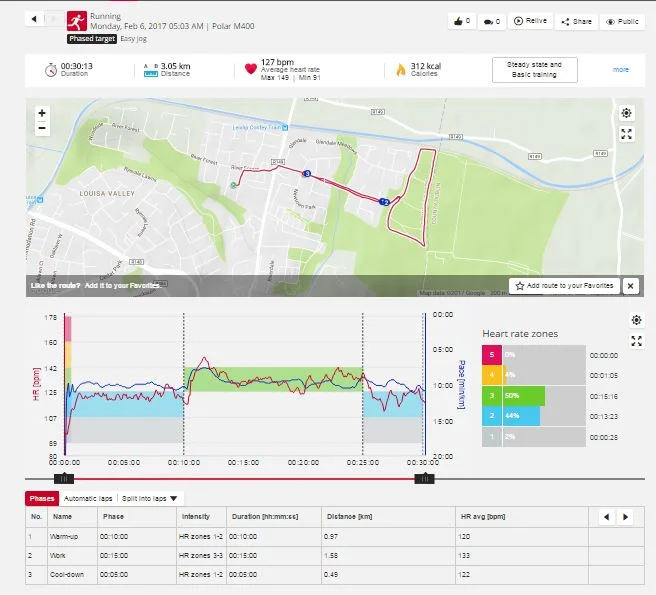Open the heart rate graph settings icon
The width and height of the screenshot is (656, 595).
pos(636,320)
